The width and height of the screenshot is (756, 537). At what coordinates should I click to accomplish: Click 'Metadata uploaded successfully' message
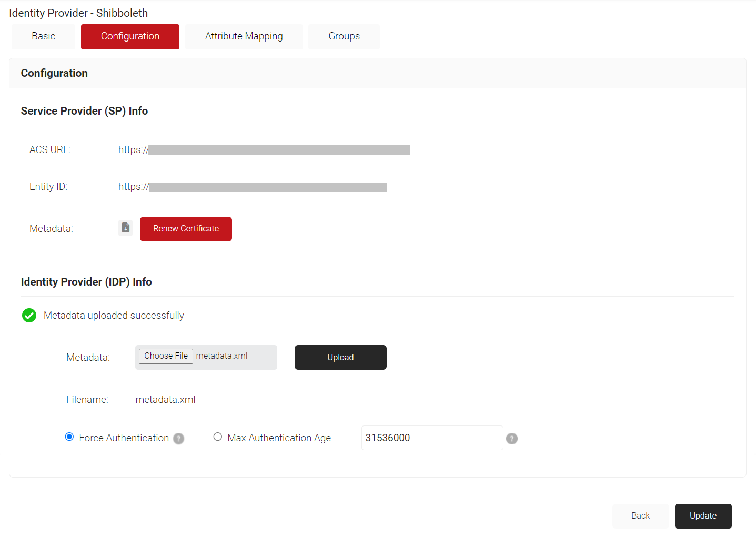click(114, 316)
